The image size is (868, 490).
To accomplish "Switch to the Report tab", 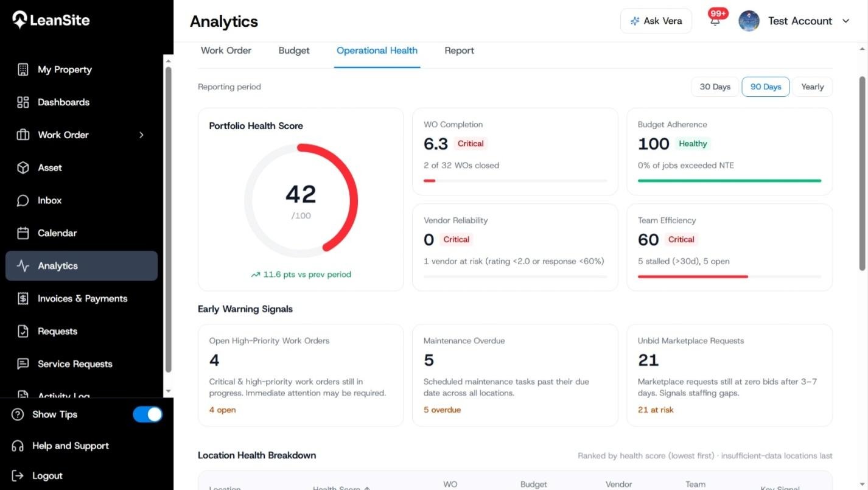I will [459, 51].
